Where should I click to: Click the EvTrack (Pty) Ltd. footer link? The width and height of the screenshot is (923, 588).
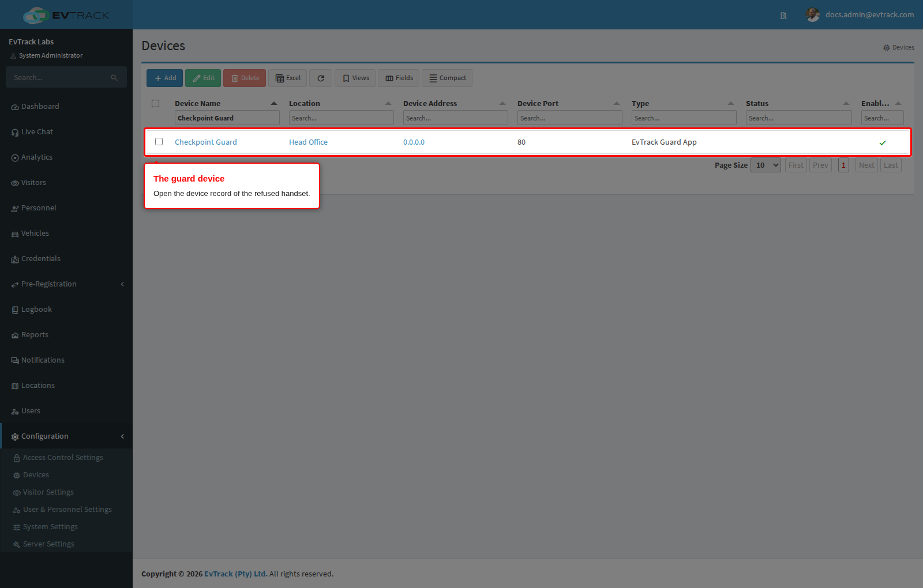coord(236,574)
